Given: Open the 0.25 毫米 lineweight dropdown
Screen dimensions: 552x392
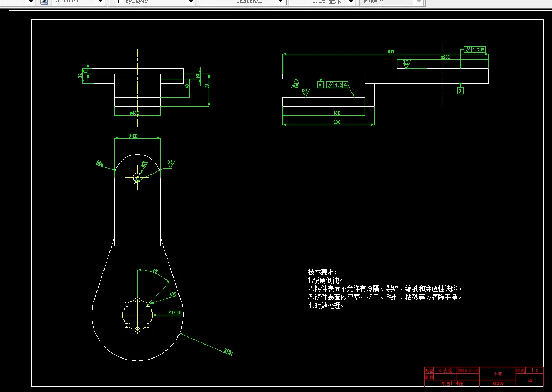Looking at the screenshot, I should 350,2.
